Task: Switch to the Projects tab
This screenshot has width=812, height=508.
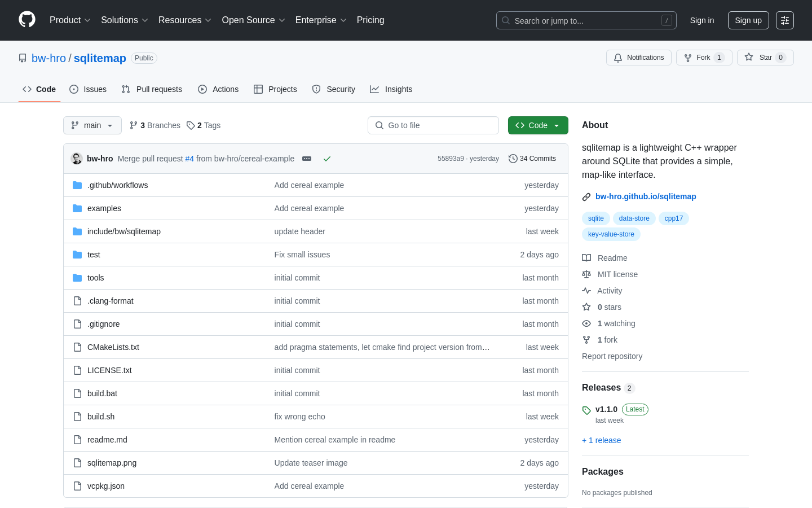Action: click(275, 89)
